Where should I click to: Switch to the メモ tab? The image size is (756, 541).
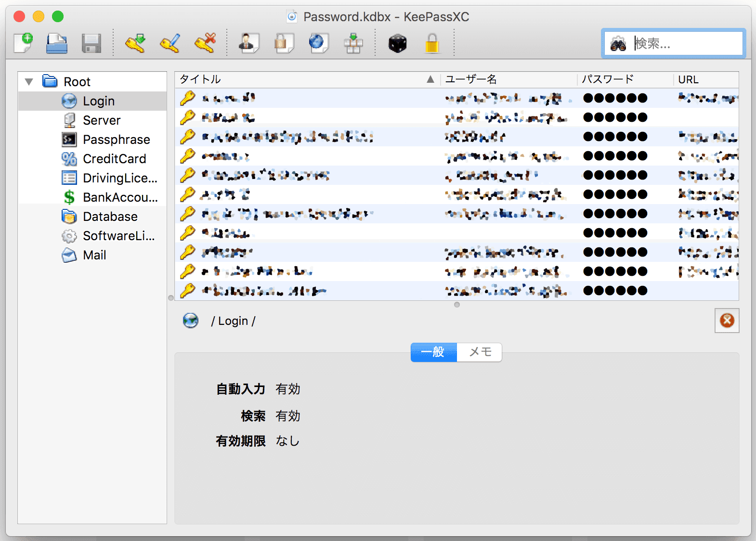(x=480, y=352)
